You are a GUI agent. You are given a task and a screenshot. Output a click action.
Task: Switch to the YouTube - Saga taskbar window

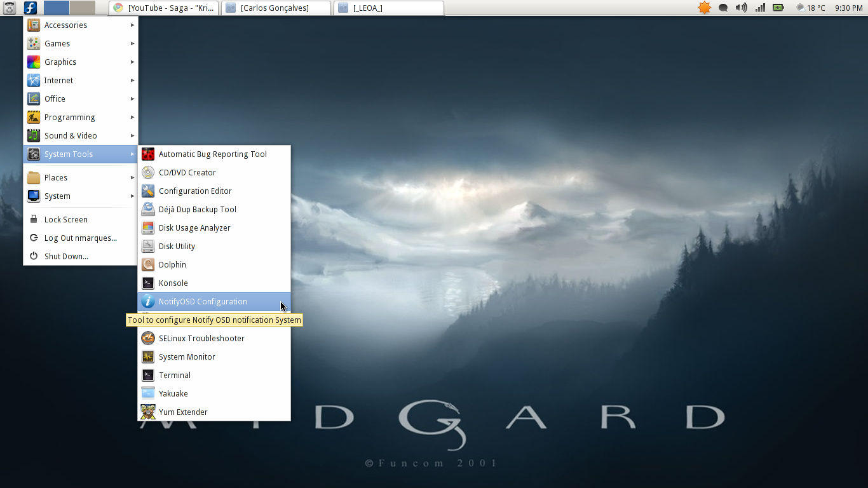click(x=164, y=8)
